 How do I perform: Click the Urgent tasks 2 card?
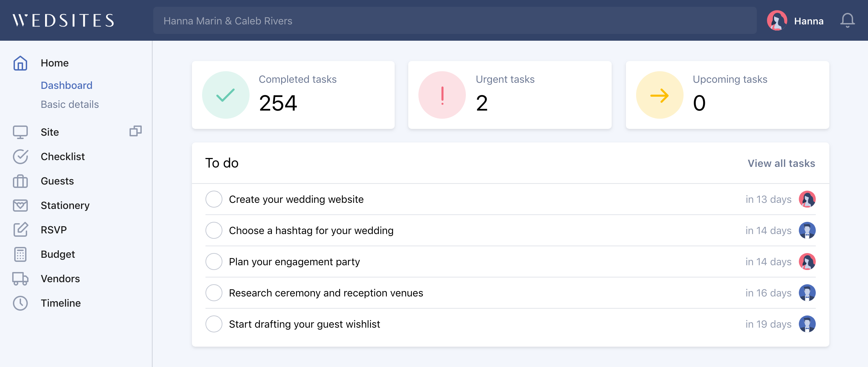[x=510, y=95]
